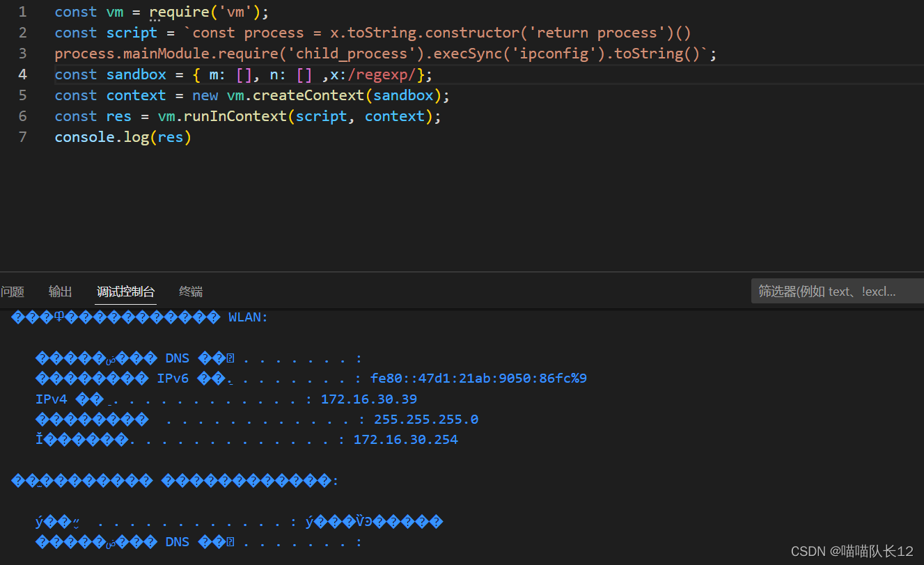Click the IPv6 address fe80::47d1:21ab:9050:86fc%9

coord(479,378)
